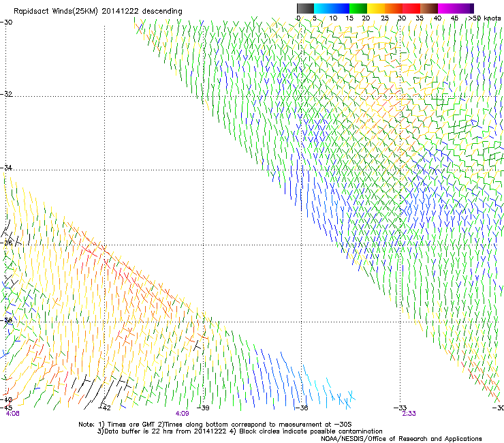Click the note line starting 'Note: 1) Times are GMT'
The height and width of the screenshot is (443, 504).
coord(215,425)
